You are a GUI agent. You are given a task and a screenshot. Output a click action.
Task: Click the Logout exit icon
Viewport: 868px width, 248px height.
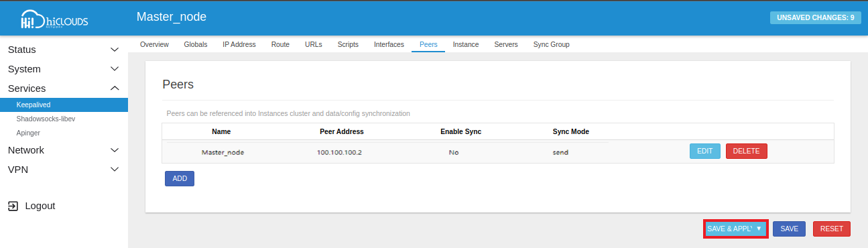pyautogui.click(x=13, y=206)
